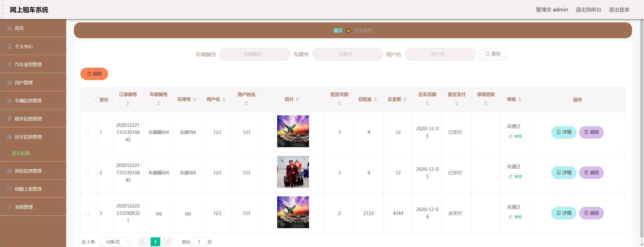644x247 pixels.
Task: Open 详情 for row 3
Action: pos(564,213)
